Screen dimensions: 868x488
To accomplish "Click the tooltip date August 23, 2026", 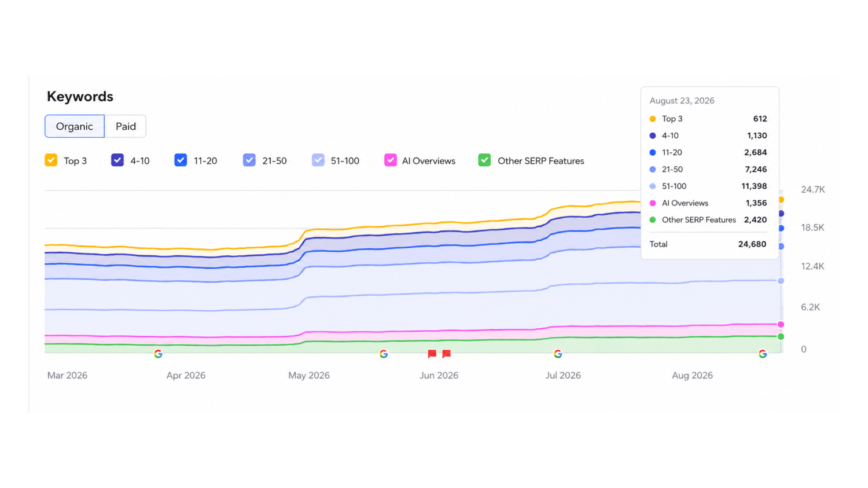I will pos(682,101).
